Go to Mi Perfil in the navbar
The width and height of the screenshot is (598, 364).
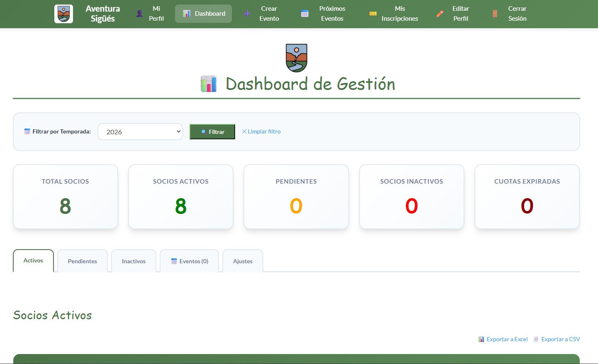150,14
